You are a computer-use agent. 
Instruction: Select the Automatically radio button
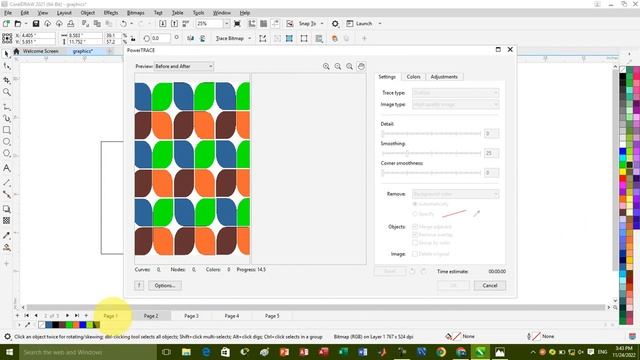tap(415, 204)
